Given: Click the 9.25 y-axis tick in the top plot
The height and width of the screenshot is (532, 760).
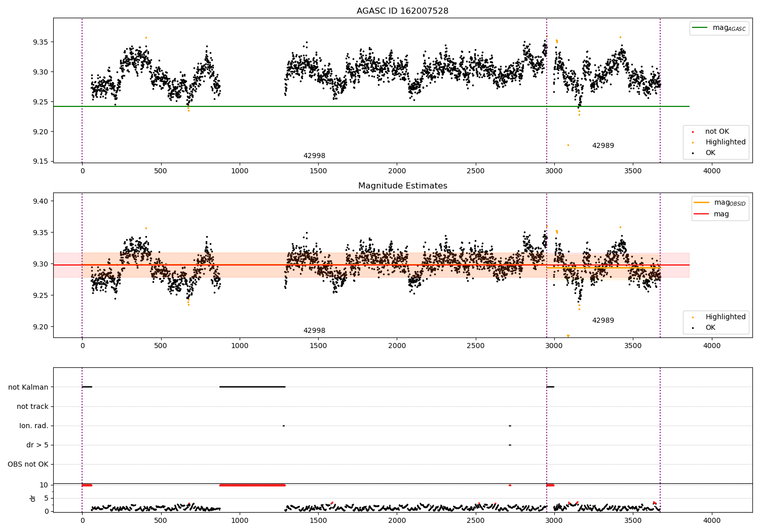Looking at the screenshot, I should click(41, 102).
